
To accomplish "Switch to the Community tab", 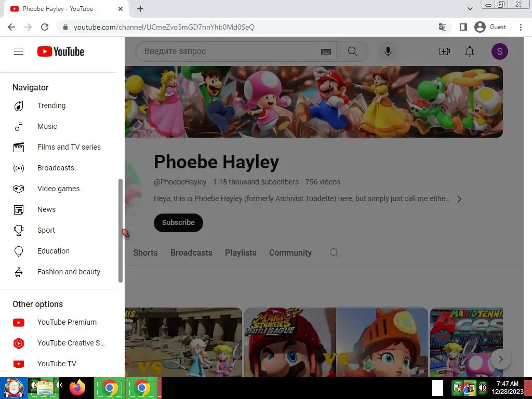I will [x=290, y=253].
